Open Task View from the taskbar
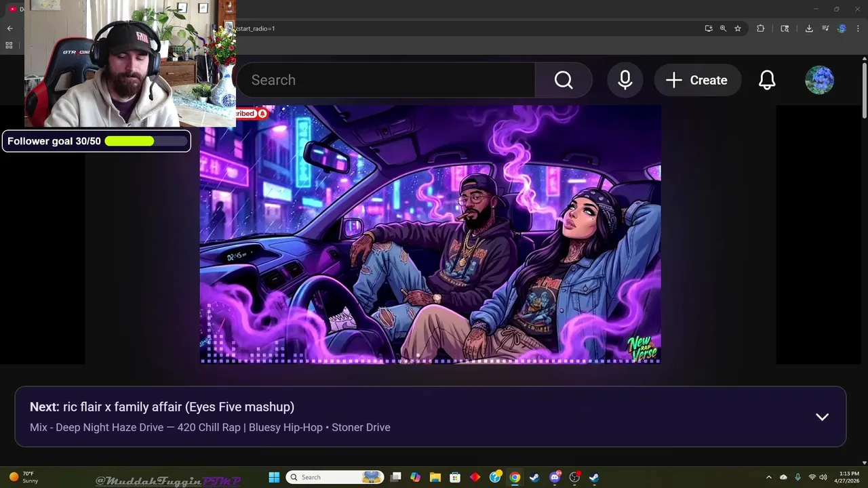Screen dimensions: 868x488 pos(396,477)
